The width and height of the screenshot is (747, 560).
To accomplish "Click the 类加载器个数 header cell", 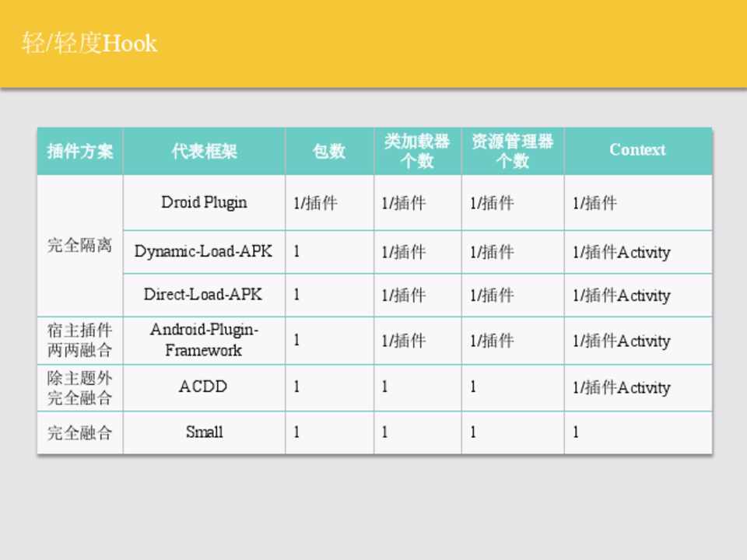I will click(417, 151).
